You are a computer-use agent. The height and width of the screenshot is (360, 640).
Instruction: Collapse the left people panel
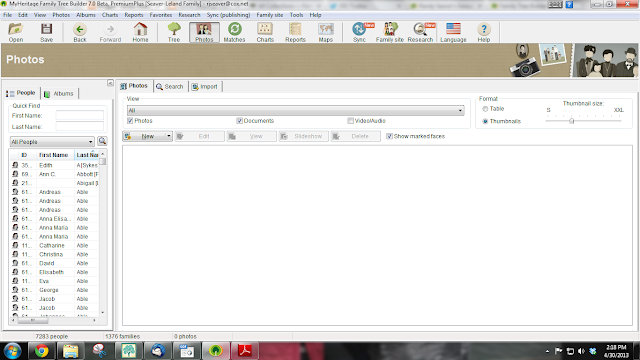coord(110,83)
